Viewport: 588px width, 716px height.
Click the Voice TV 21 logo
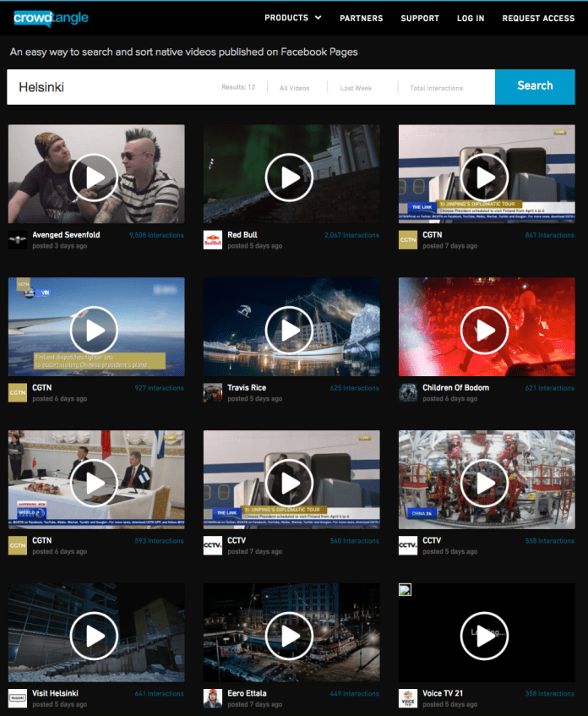pos(408,698)
